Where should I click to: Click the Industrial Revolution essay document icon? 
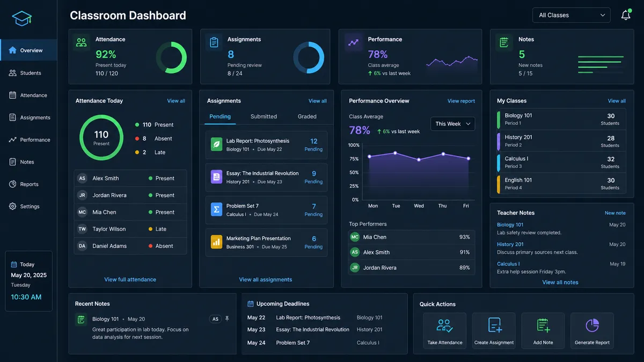tap(216, 177)
